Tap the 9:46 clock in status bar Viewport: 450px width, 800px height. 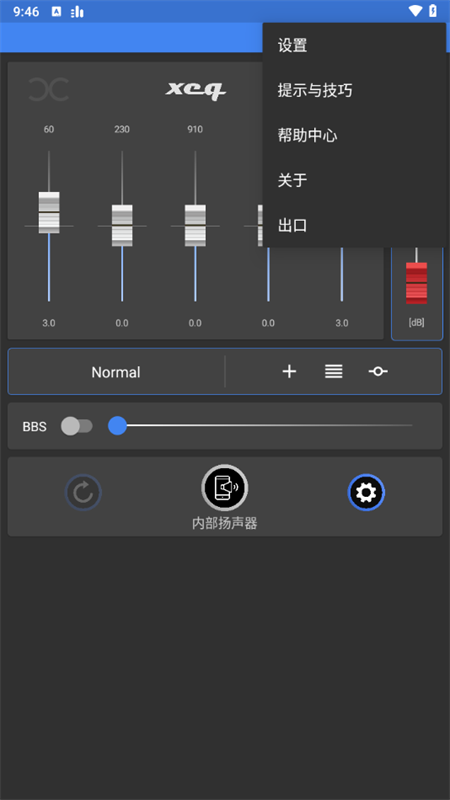point(26,12)
